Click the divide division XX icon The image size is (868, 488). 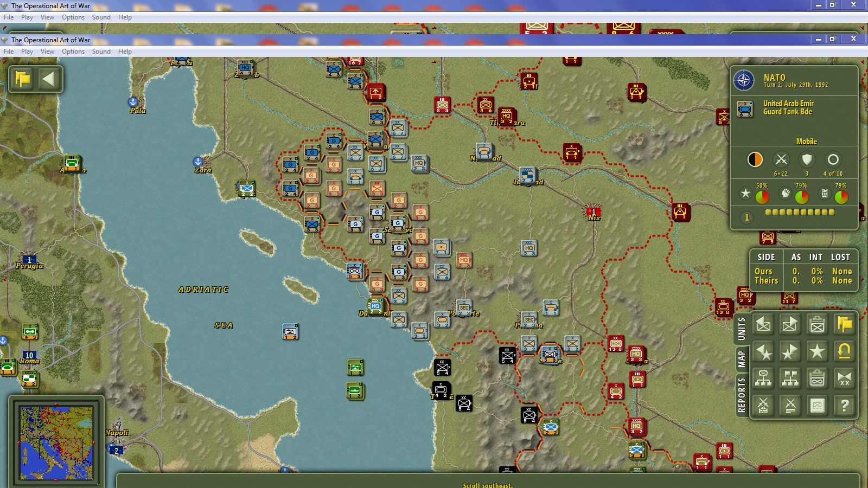(x=844, y=378)
